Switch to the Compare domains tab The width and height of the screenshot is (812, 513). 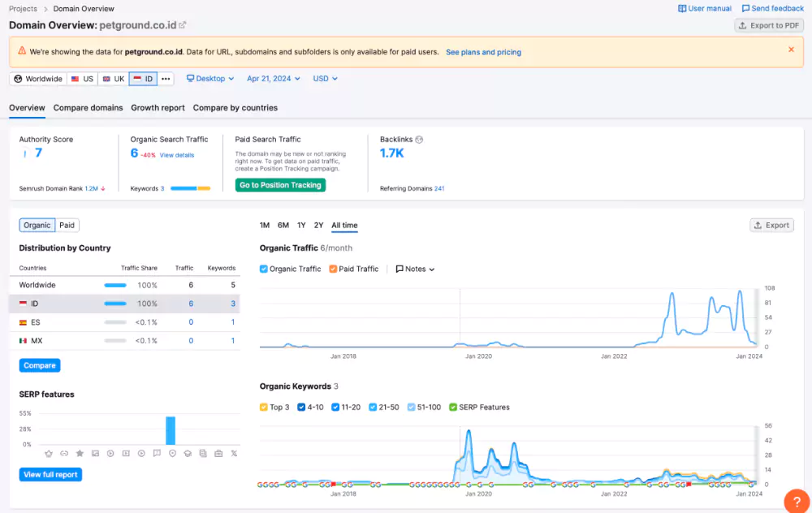[89, 108]
